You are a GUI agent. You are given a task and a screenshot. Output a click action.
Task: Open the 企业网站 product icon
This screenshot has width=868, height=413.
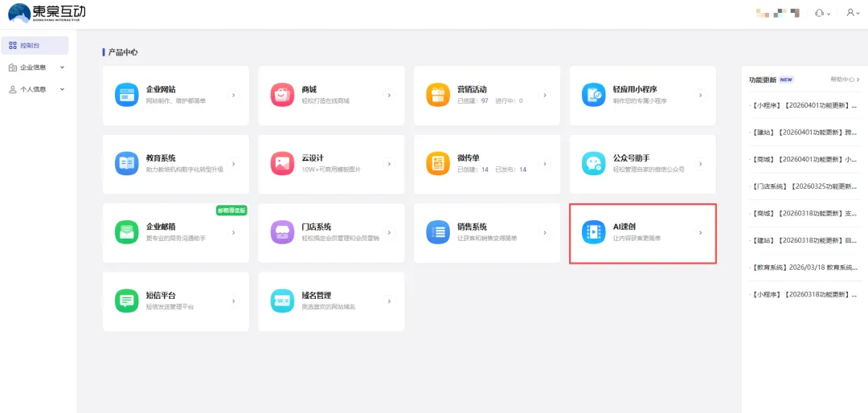click(x=127, y=96)
